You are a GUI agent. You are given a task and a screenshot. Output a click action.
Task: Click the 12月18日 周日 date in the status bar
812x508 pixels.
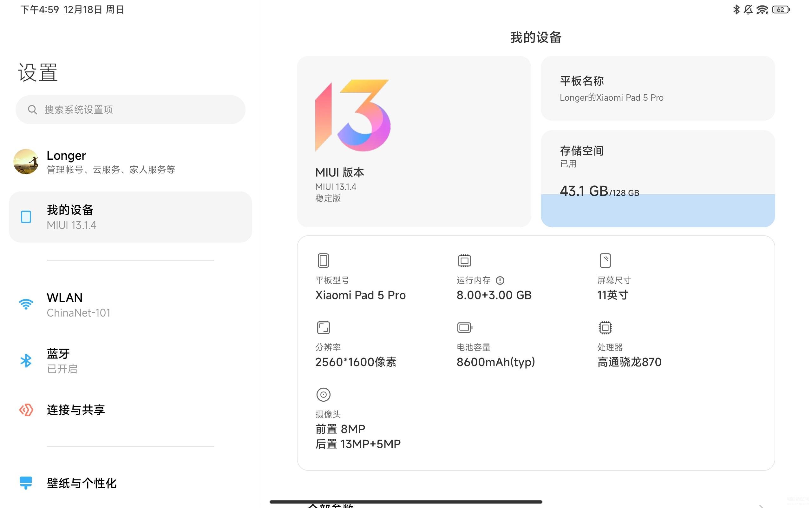point(94,10)
